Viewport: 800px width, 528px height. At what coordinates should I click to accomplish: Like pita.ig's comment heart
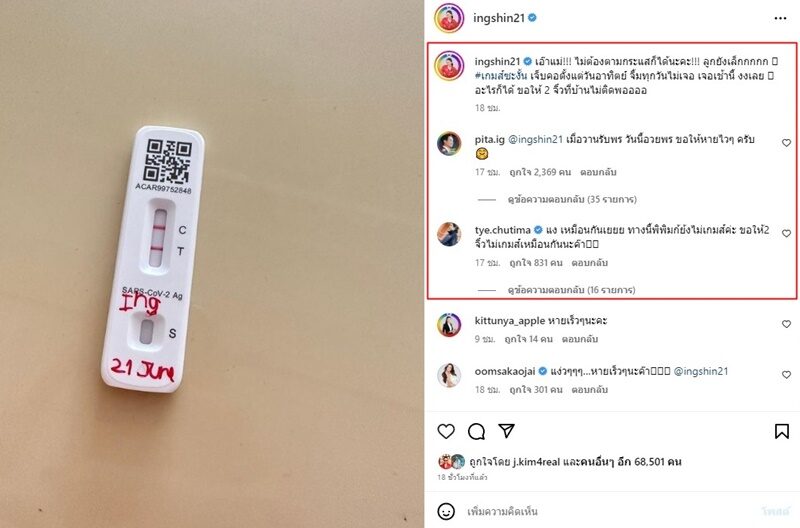coord(786,143)
